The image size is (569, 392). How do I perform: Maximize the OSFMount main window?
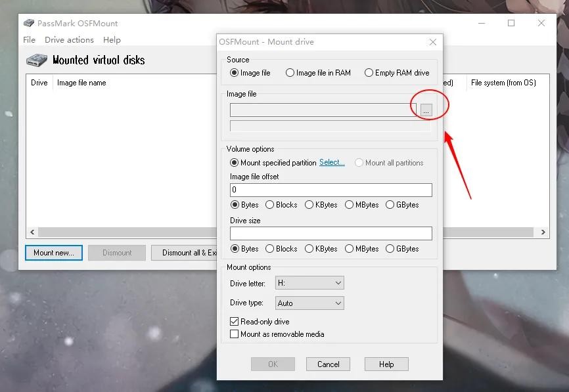[x=511, y=23]
